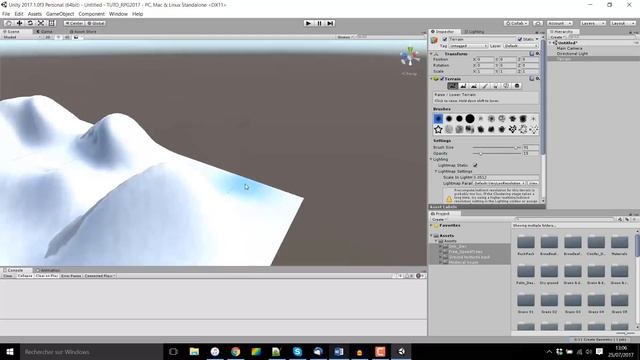640x360 pixels.
Task: Click the Pause button
Action: coord(320,23)
